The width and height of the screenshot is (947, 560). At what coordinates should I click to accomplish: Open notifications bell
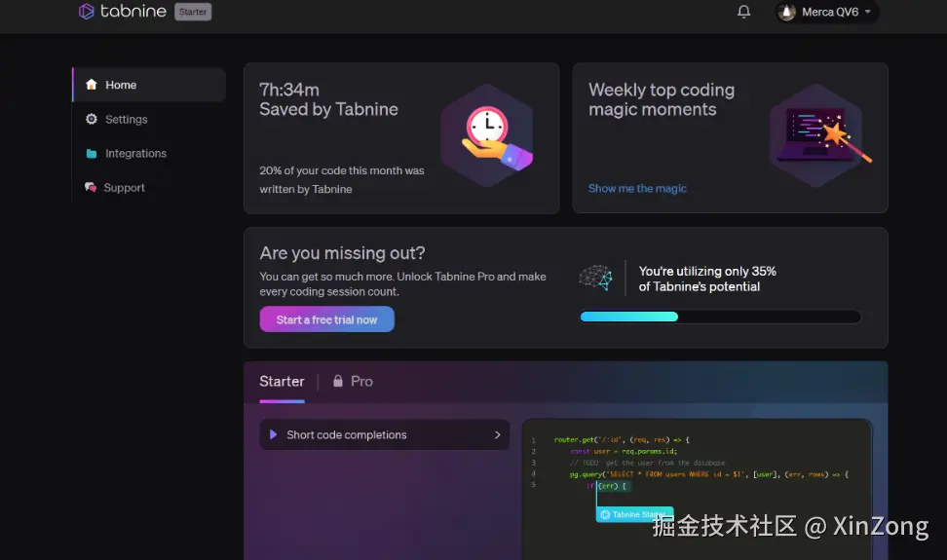[744, 12]
